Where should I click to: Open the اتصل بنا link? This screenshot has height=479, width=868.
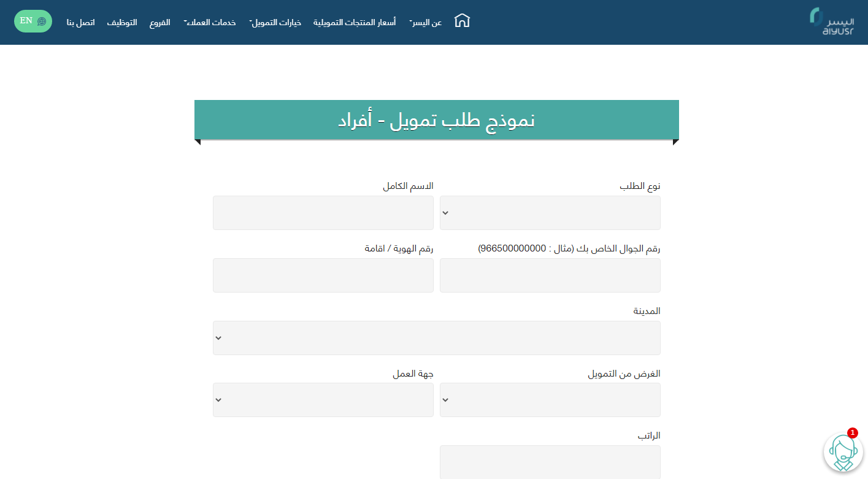(81, 22)
